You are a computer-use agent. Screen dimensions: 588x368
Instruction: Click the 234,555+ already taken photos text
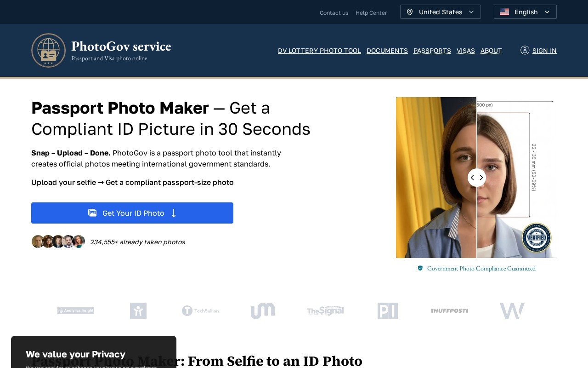137,242
